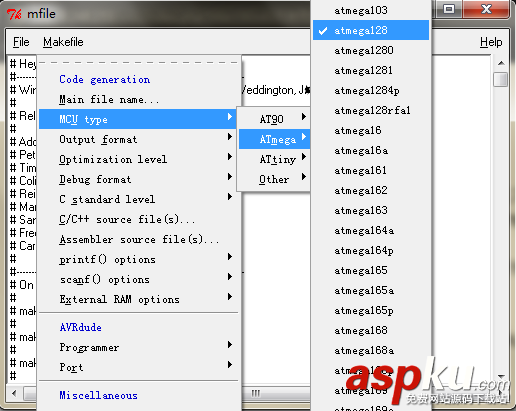
Task: Select the checked atmega128 MCU
Action: click(371, 30)
